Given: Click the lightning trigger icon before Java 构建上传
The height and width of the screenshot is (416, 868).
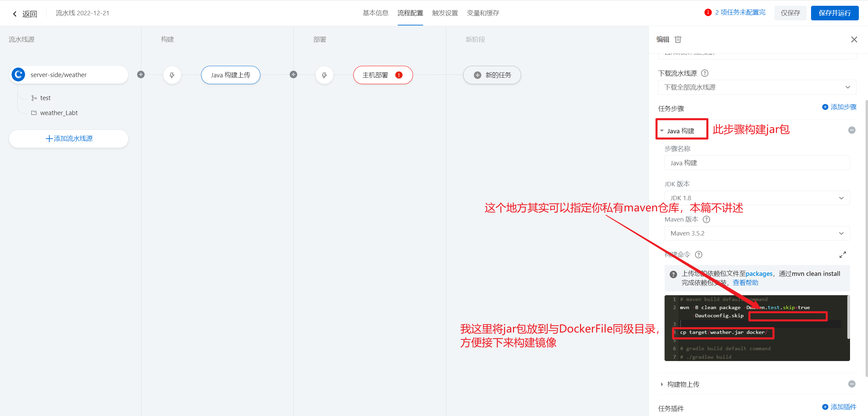Looking at the screenshot, I should tap(172, 75).
